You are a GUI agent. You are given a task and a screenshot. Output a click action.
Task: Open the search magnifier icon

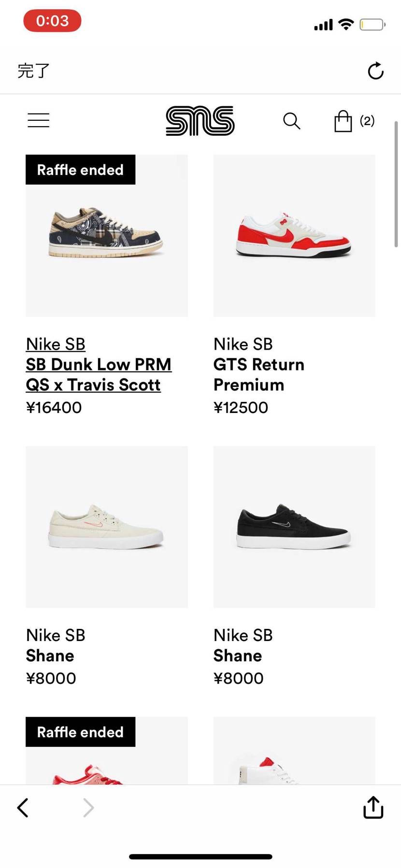[291, 121]
